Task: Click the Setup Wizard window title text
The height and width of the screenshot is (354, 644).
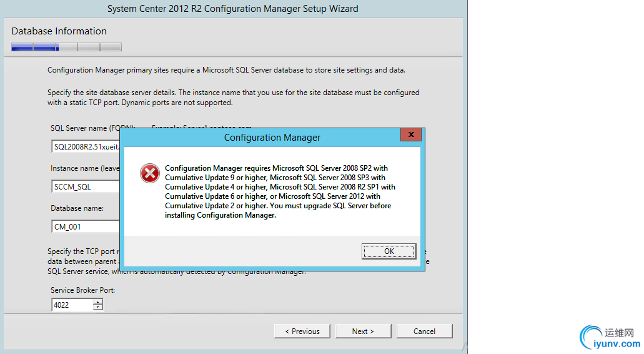Action: pos(233,9)
